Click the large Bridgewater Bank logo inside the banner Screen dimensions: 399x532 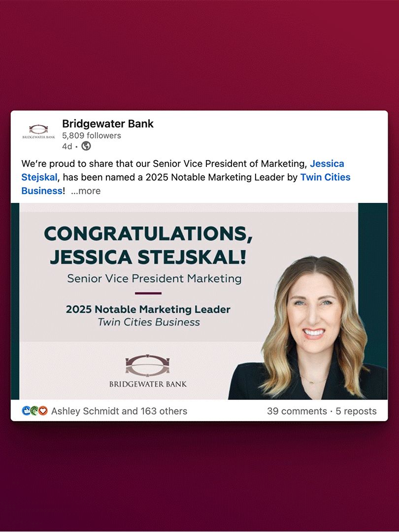point(148,371)
